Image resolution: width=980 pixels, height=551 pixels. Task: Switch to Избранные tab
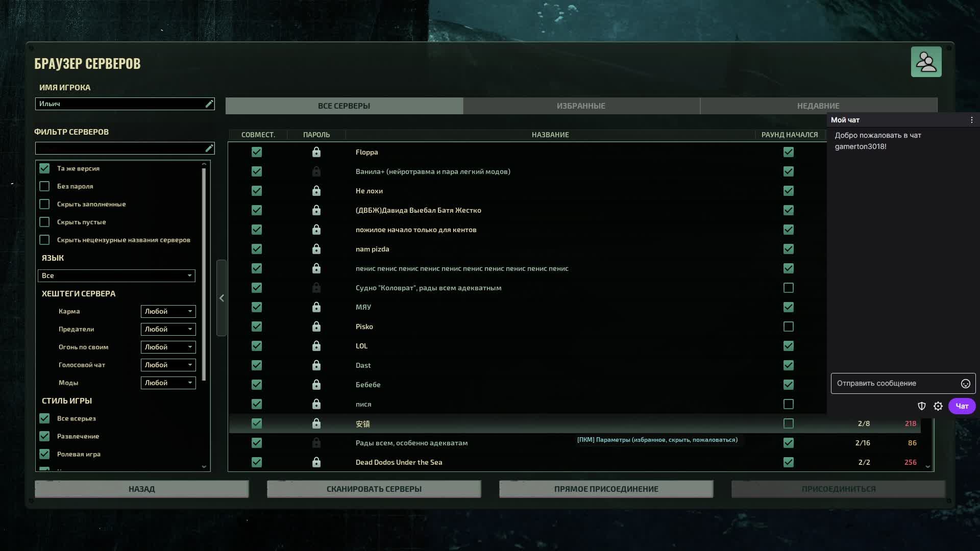click(581, 106)
